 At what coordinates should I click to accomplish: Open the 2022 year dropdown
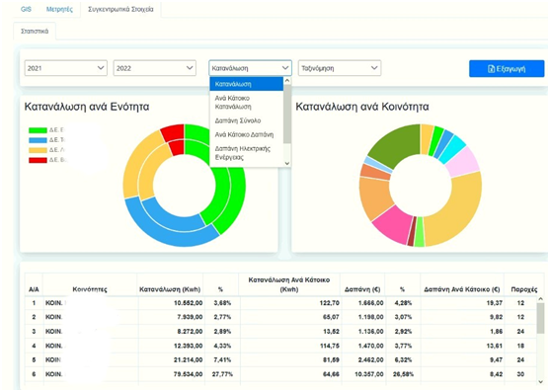pos(154,68)
